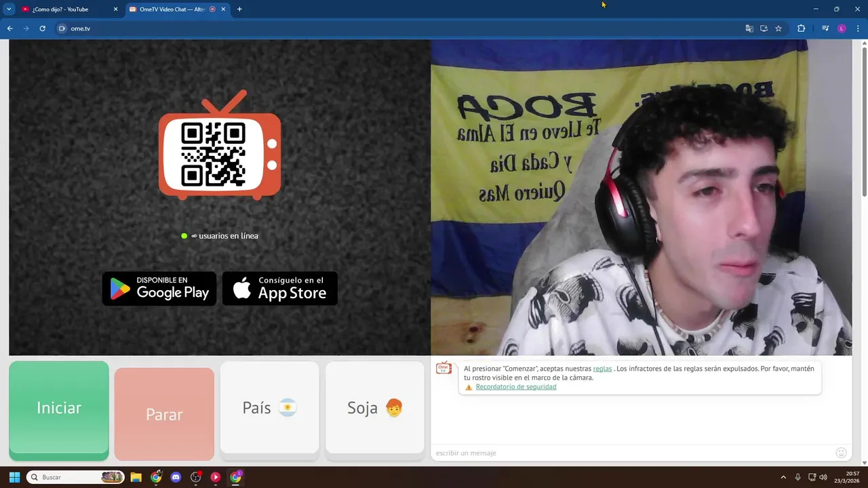This screenshot has height=488, width=868.
Task: Open the App Store download badge
Action: click(x=280, y=289)
